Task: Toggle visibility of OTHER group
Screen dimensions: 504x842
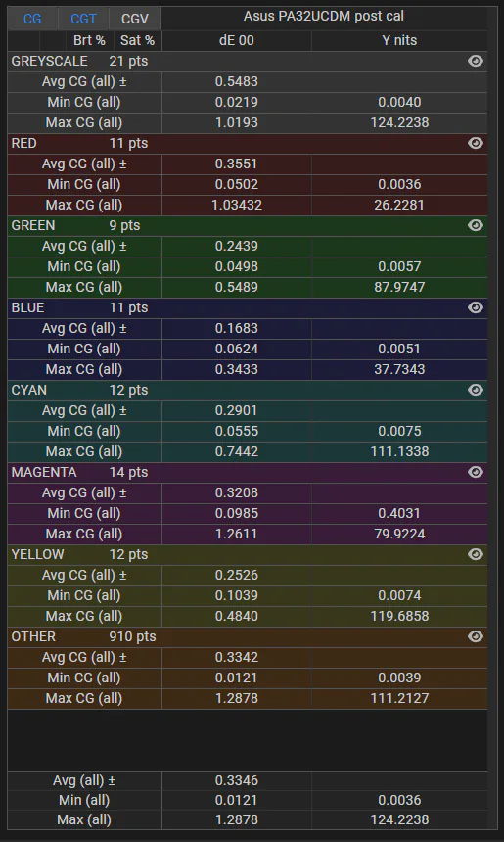Action: pyautogui.click(x=475, y=636)
